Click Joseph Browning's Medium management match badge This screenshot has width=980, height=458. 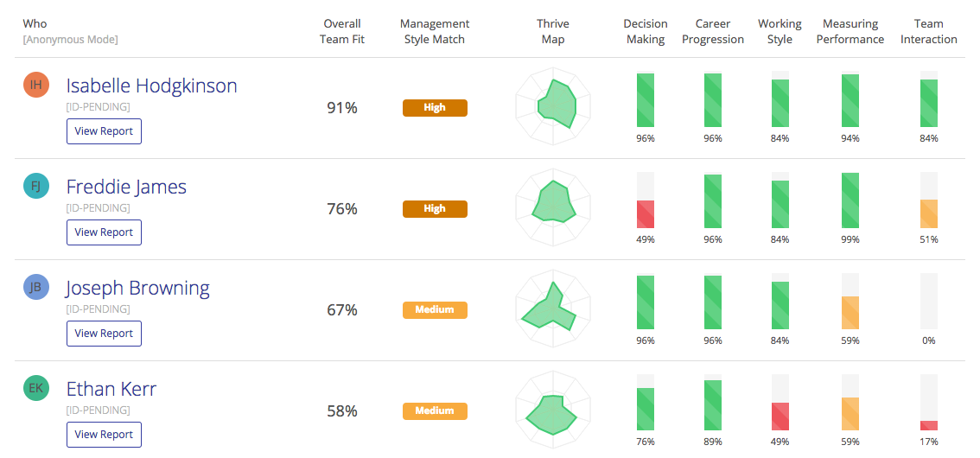(x=435, y=310)
